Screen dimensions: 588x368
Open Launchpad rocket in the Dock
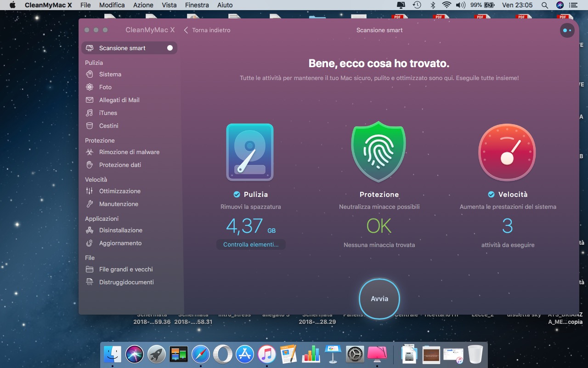pyautogui.click(x=157, y=354)
